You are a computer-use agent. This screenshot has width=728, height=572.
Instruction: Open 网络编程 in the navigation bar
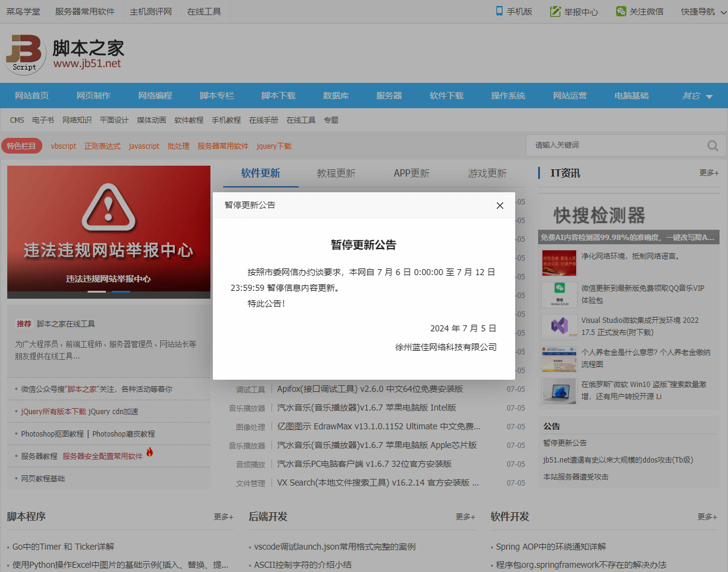point(155,96)
